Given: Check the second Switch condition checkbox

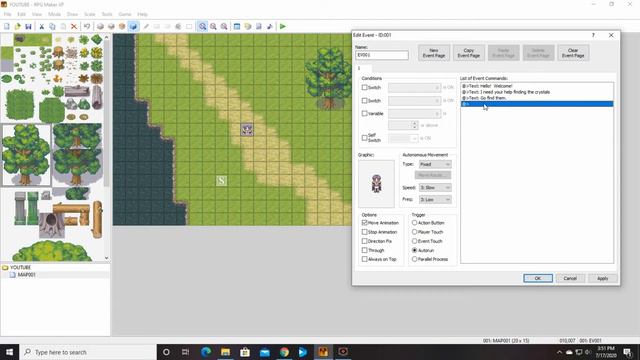Looking at the screenshot, I should [x=364, y=100].
